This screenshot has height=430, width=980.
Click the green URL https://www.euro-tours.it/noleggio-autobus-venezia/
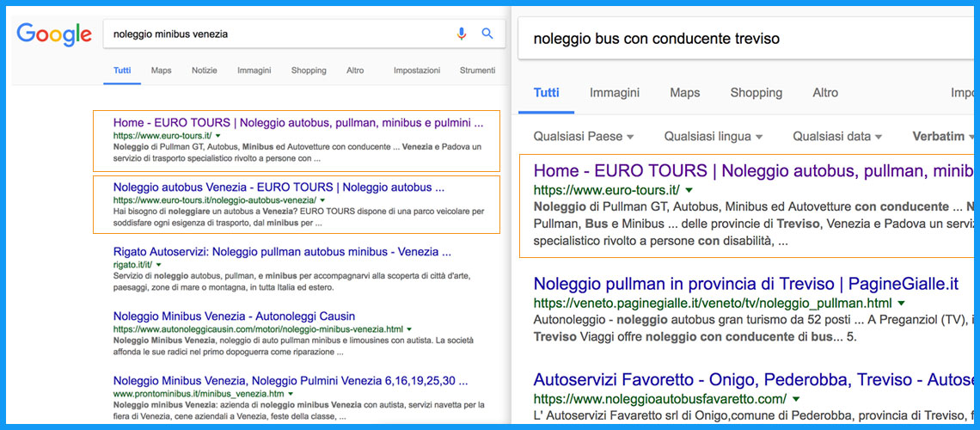(x=214, y=200)
